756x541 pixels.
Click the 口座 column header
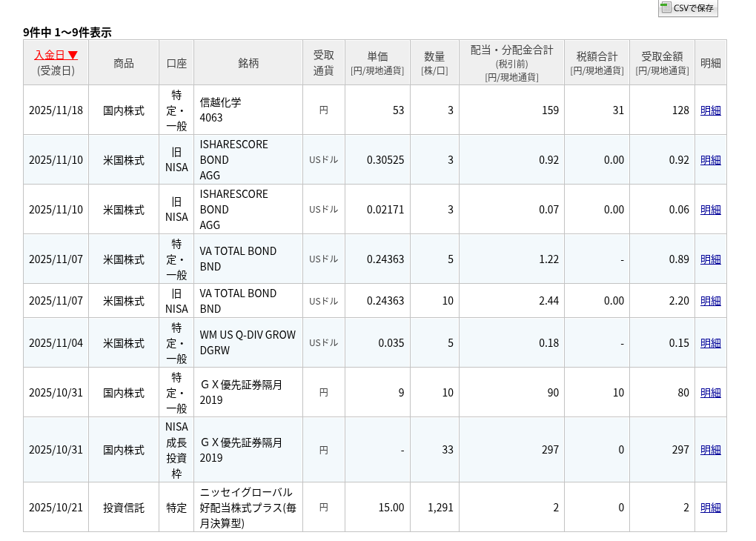tap(176, 63)
